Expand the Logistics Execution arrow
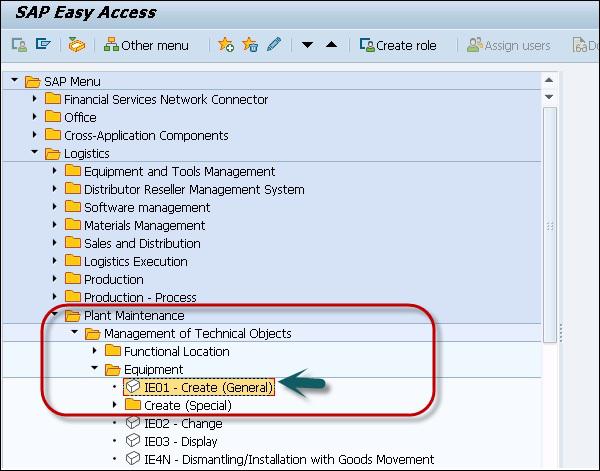Viewport: 600px width, 471px height. click(55, 260)
